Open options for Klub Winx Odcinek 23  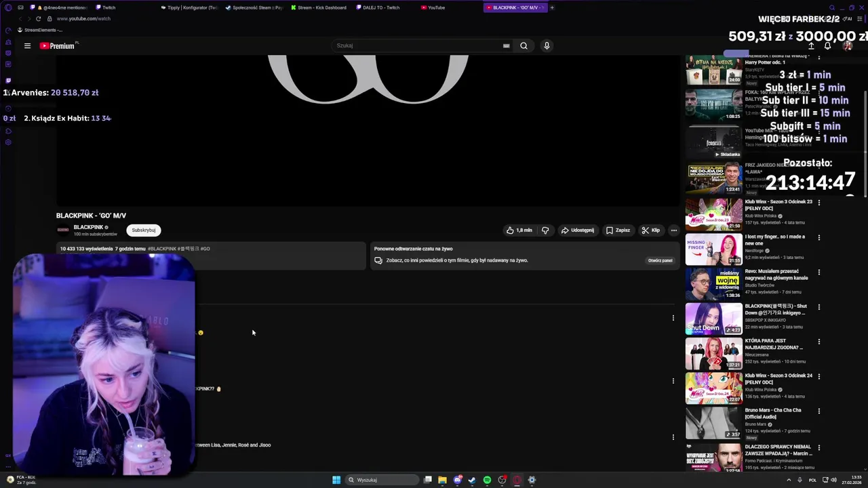[819, 203]
